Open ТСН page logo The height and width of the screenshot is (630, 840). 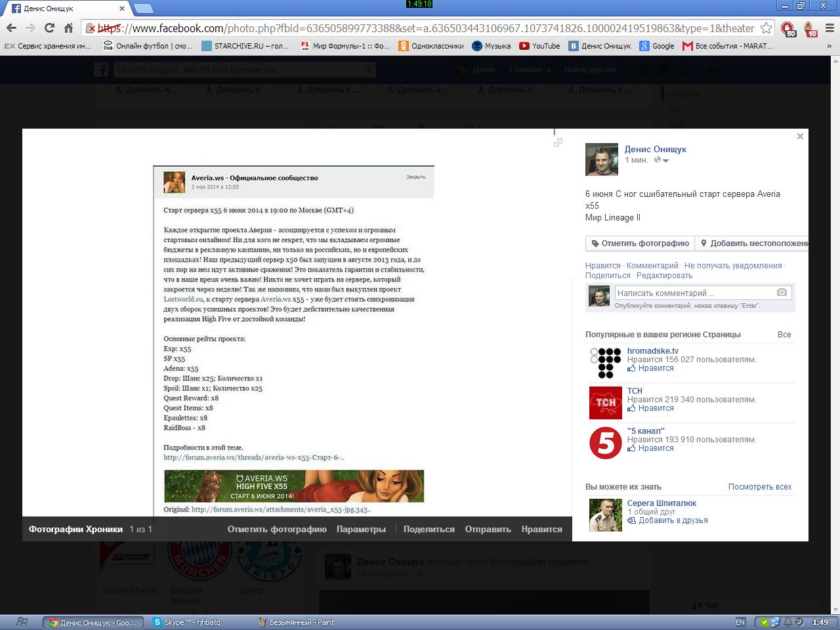click(x=606, y=403)
